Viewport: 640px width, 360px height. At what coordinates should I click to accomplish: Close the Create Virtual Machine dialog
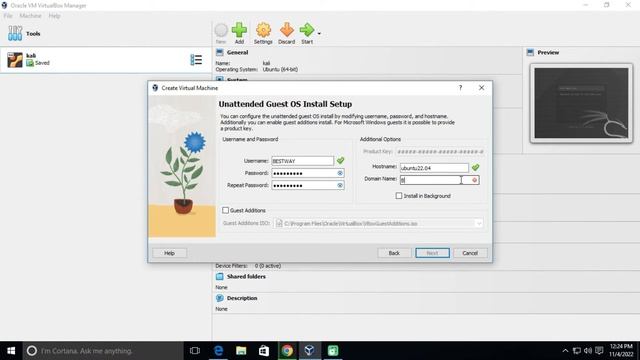pyautogui.click(x=482, y=88)
